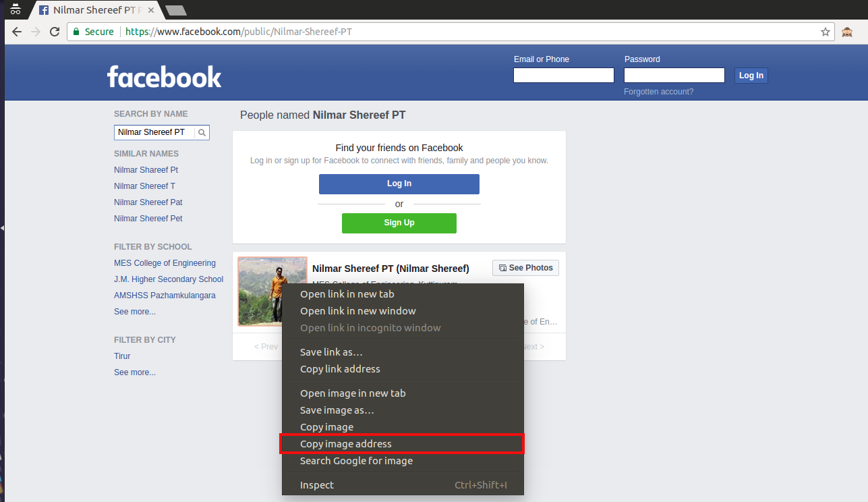Viewport: 868px width, 502px height.
Task: Click the profile photo thumbnail
Action: click(272, 291)
